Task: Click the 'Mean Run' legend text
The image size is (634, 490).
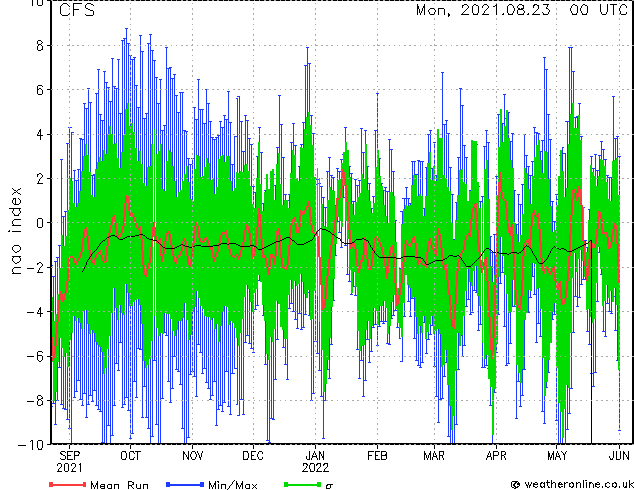Action: pos(119,485)
